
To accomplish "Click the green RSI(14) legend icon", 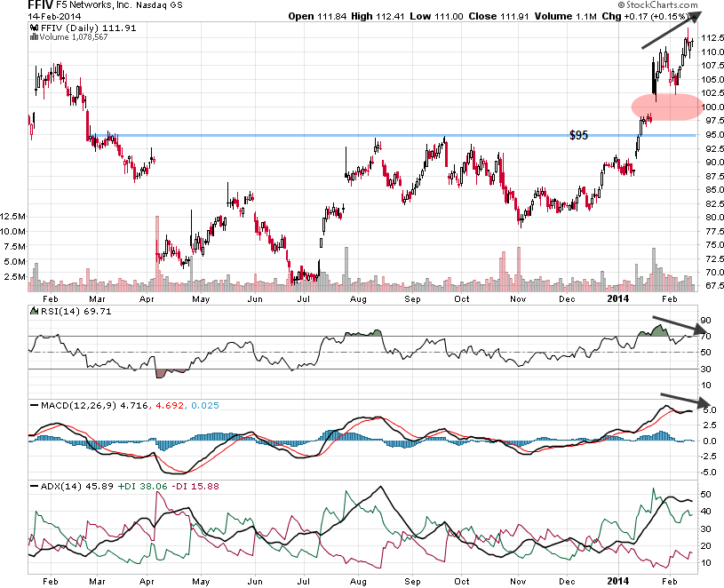I will [34, 311].
